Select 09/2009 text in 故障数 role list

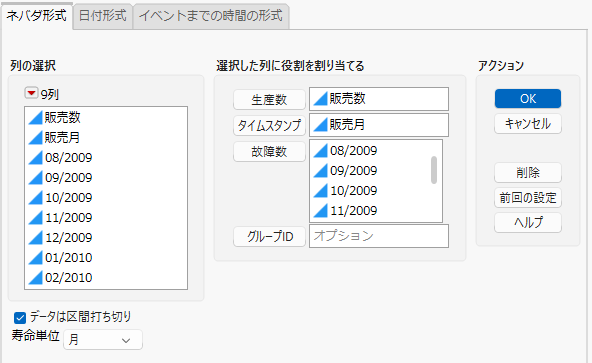tap(354, 171)
